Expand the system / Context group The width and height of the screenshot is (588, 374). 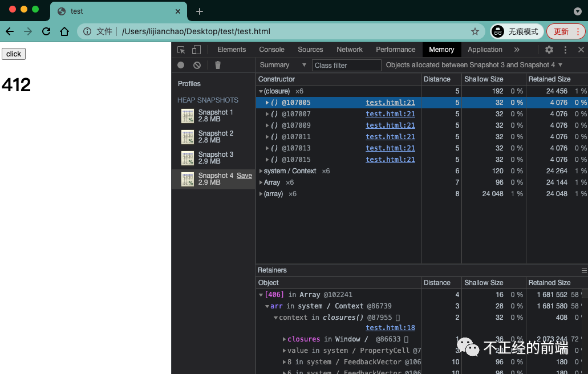coord(261,171)
